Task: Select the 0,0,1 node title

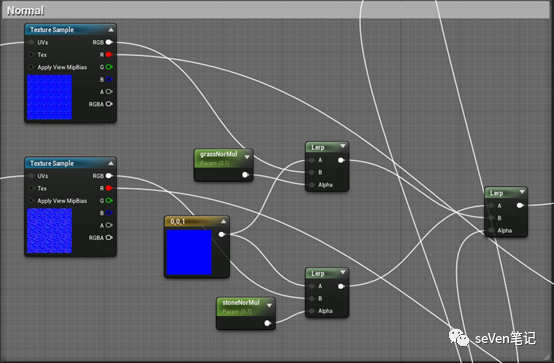Action: (x=177, y=222)
